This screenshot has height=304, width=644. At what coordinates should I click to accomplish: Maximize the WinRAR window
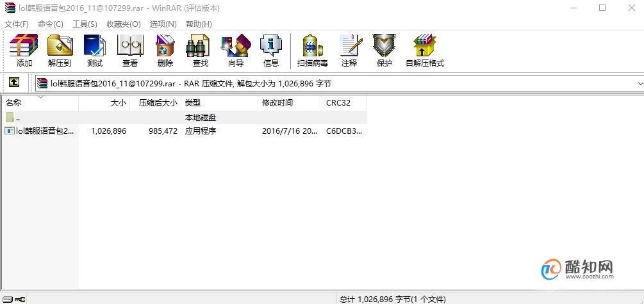[602, 8]
